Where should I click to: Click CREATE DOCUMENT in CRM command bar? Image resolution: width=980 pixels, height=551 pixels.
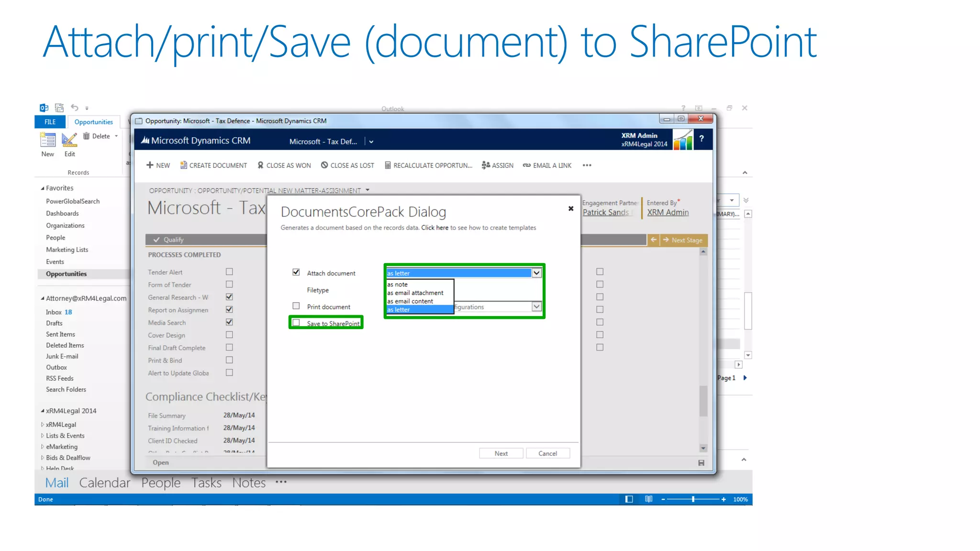pyautogui.click(x=213, y=165)
